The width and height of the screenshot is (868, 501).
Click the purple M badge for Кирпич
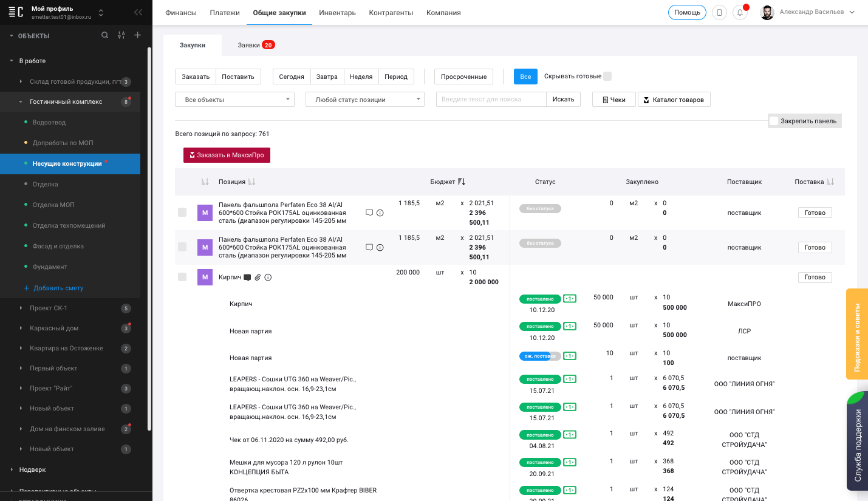pyautogui.click(x=205, y=278)
